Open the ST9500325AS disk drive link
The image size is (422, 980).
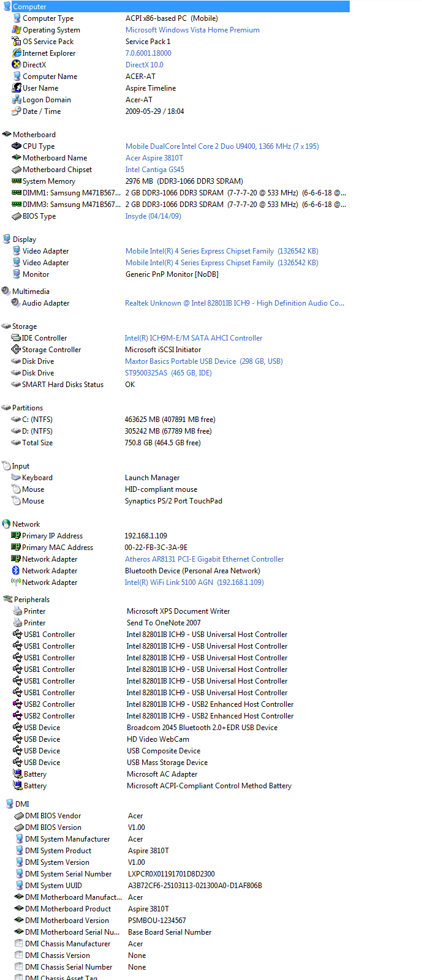tap(168, 373)
